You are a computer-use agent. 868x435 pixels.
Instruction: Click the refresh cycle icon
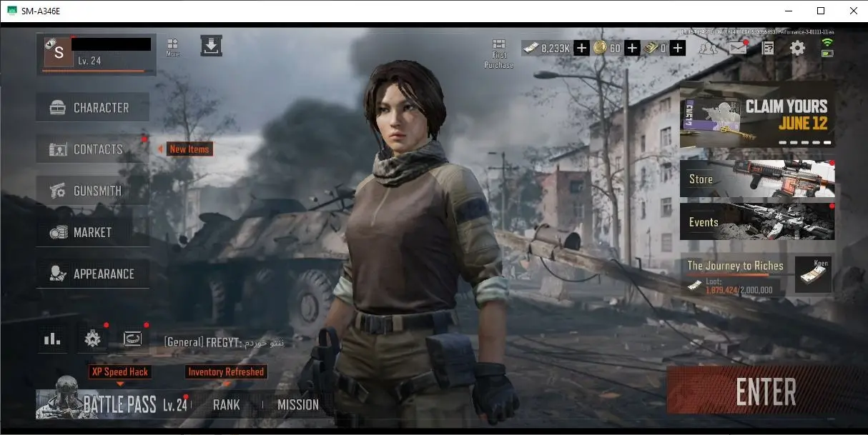133,339
